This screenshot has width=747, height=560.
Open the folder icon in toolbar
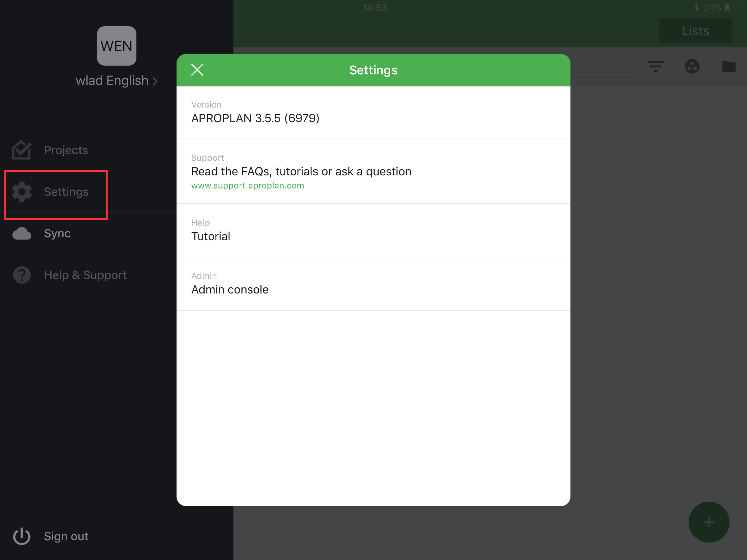(728, 66)
